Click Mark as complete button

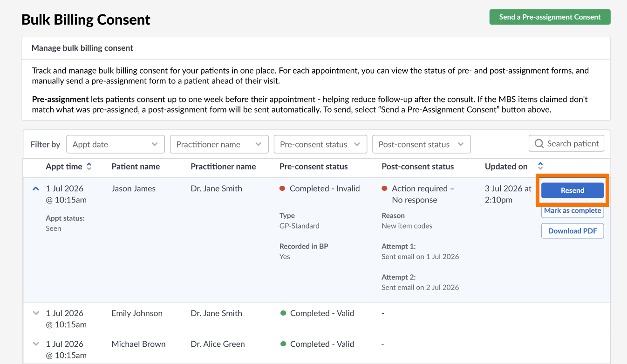point(572,211)
